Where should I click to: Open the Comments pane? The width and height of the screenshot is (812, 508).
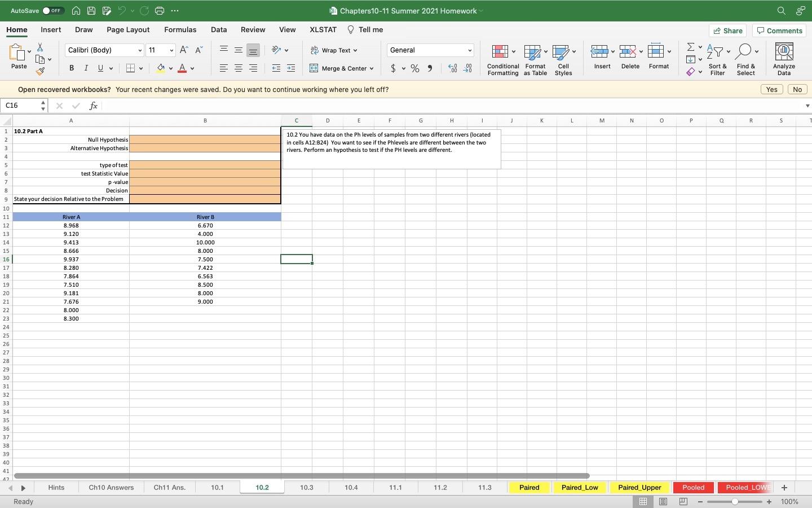pos(779,31)
